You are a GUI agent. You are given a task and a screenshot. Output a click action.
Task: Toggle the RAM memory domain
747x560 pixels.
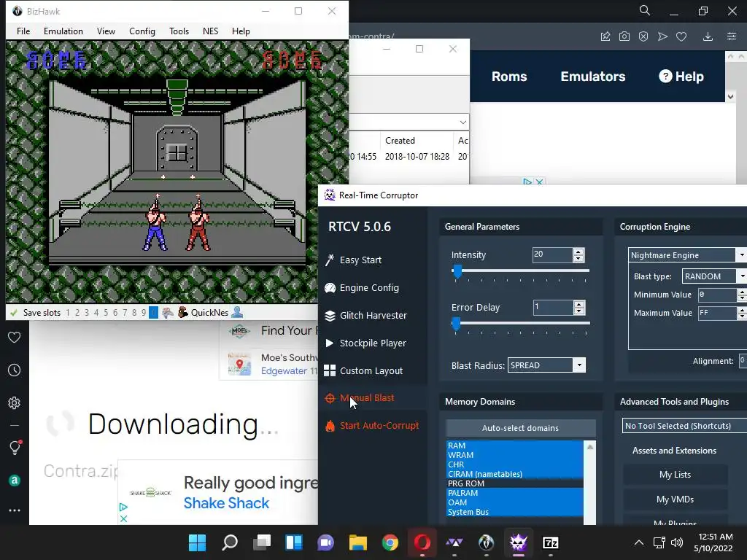pos(514,446)
